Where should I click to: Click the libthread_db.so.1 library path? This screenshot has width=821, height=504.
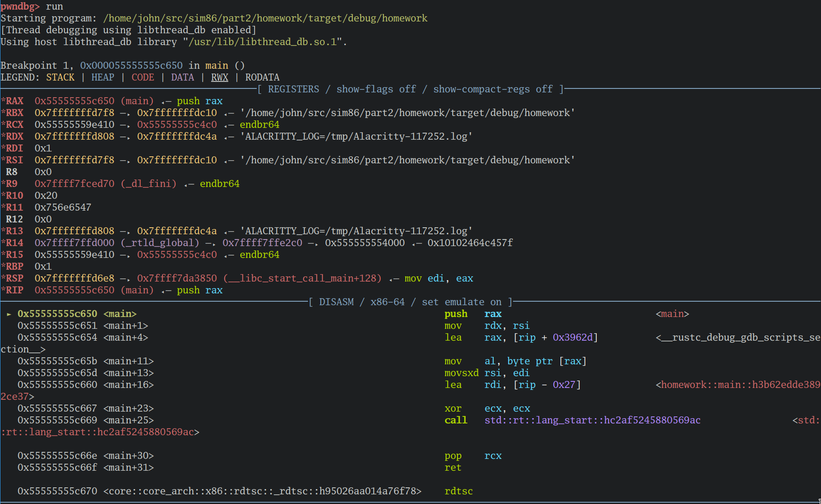[262, 42]
